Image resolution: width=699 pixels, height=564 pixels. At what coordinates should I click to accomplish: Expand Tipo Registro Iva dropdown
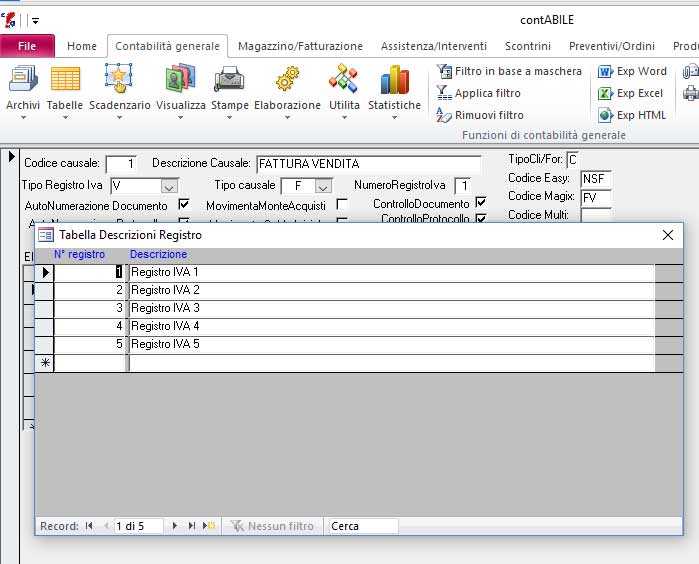[x=169, y=186]
